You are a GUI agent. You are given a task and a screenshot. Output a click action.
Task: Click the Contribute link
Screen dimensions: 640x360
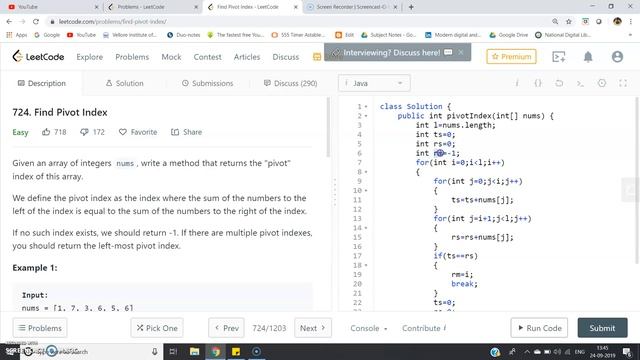tap(424, 328)
